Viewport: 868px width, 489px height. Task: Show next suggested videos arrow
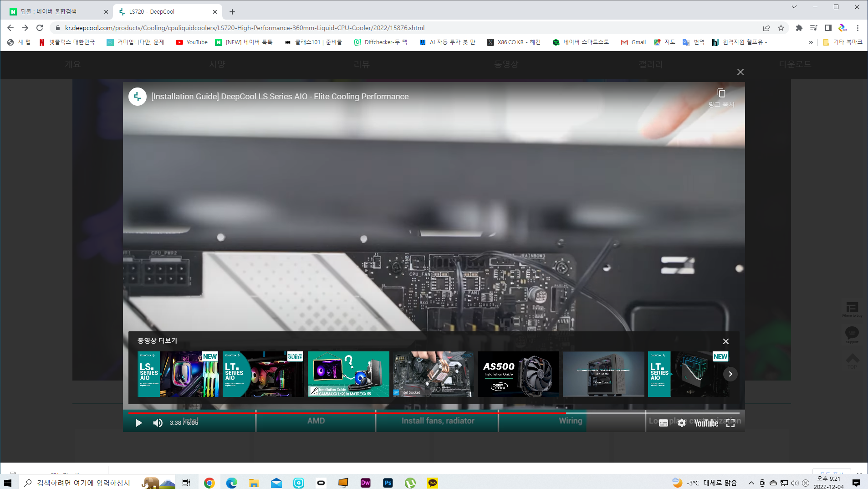click(x=730, y=374)
